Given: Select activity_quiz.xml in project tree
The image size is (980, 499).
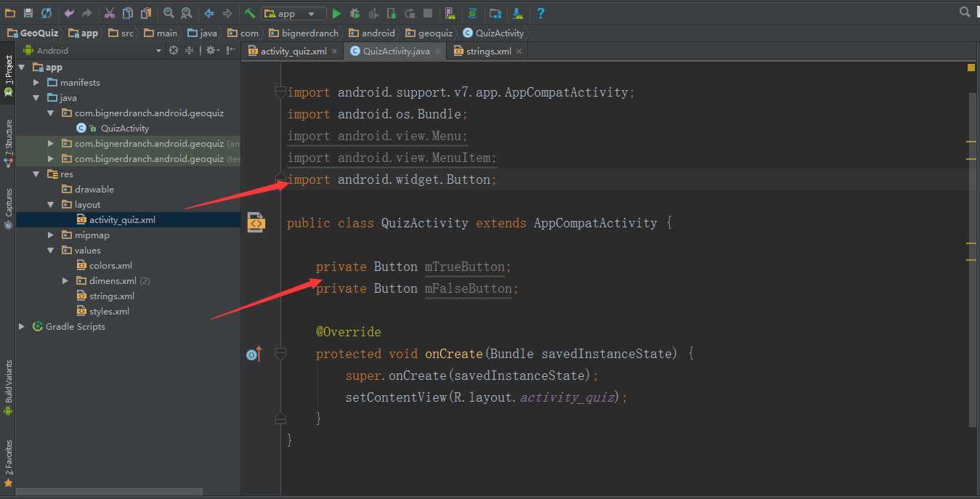Looking at the screenshot, I should pyautogui.click(x=122, y=220).
